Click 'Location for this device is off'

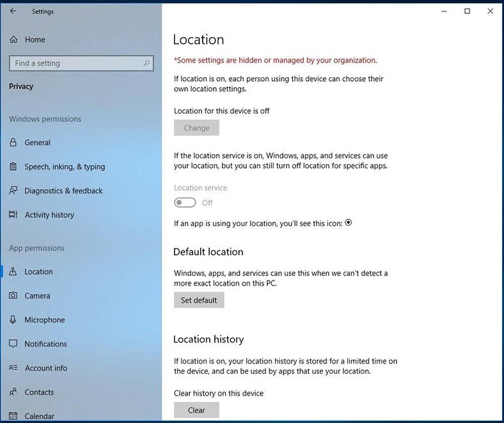point(221,111)
